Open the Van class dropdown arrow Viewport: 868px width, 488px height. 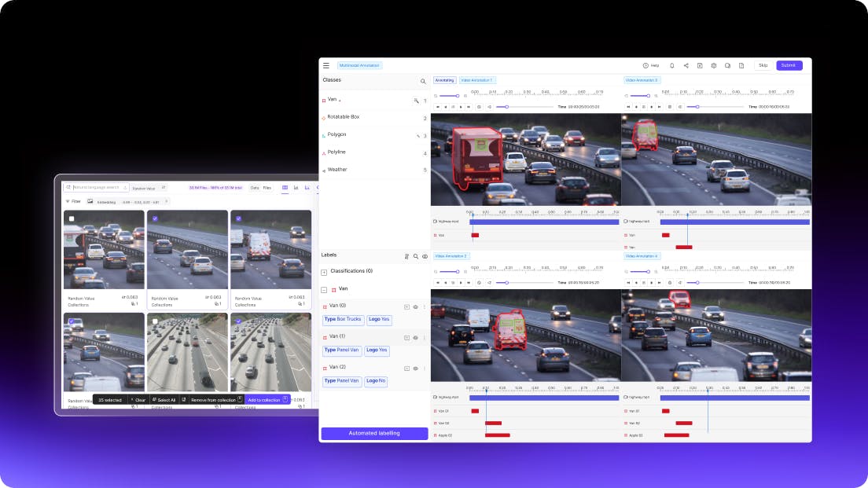point(340,101)
